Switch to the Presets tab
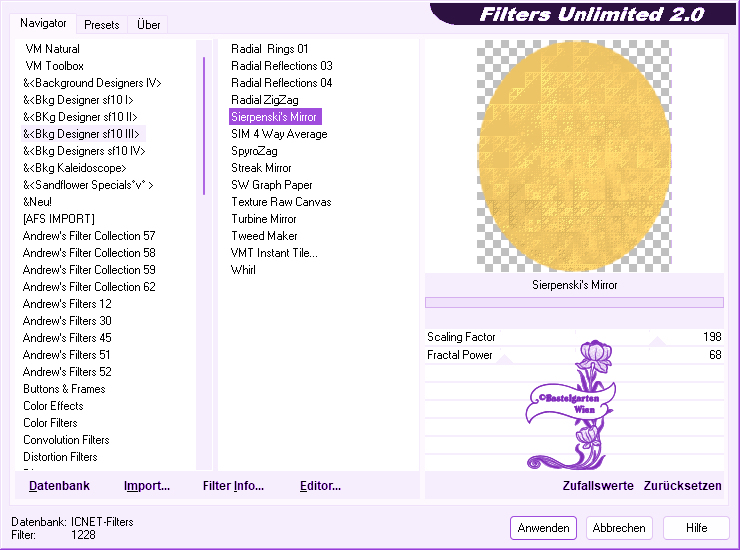This screenshot has width=740, height=550. (102, 25)
